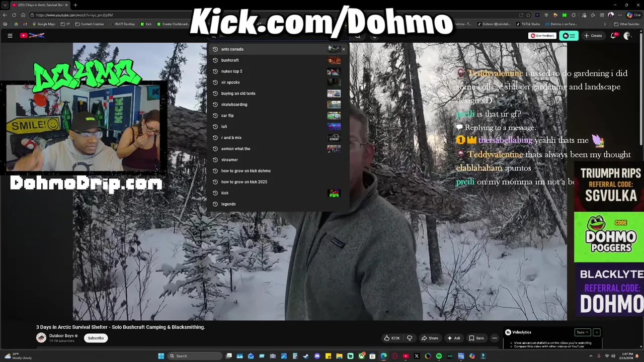Screen dimensions: 644x362
Task: Remove 'ants canada' suggestion with X
Action: click(x=344, y=49)
